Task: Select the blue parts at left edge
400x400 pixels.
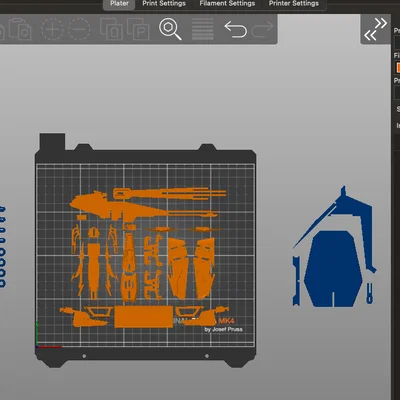Action: pyautogui.click(x=2, y=247)
